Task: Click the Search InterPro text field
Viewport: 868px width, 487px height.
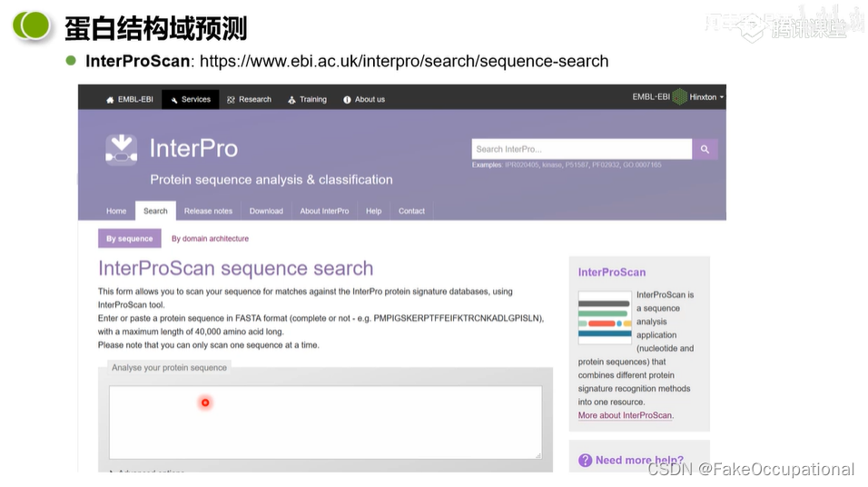Action: click(581, 149)
